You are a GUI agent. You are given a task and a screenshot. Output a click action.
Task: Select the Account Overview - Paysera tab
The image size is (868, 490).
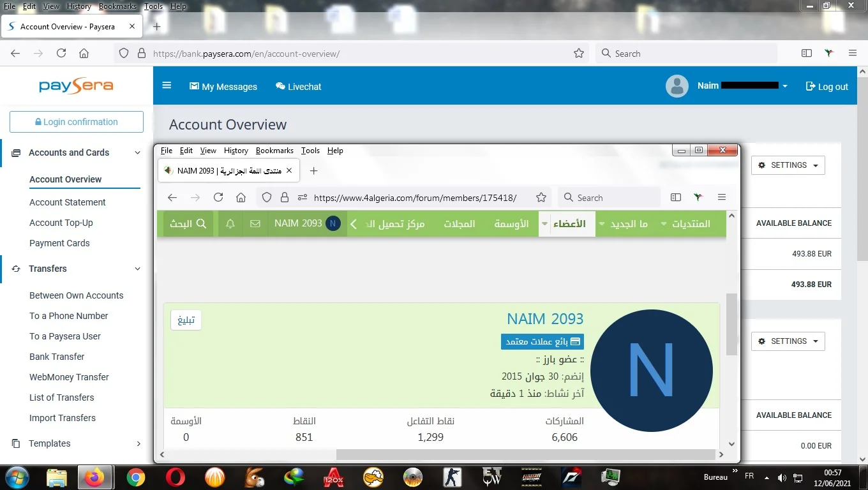click(x=68, y=27)
